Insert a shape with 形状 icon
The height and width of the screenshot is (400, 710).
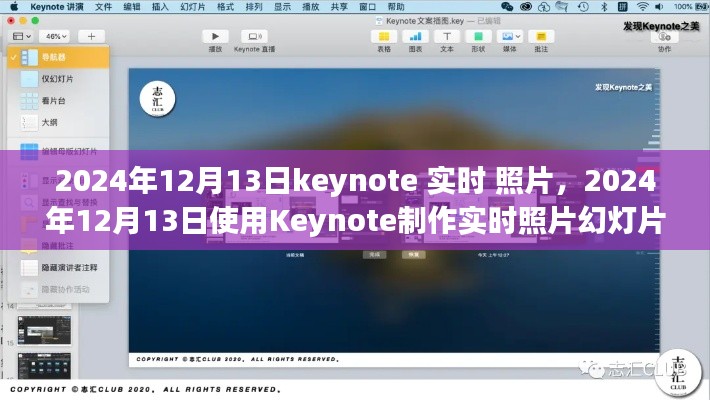coord(478,36)
